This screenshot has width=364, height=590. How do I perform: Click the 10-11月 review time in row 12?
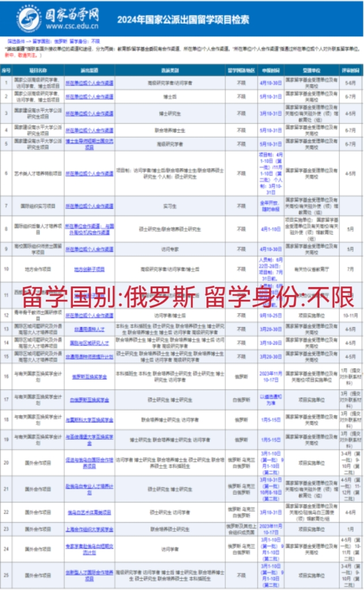pyautogui.click(x=350, y=316)
